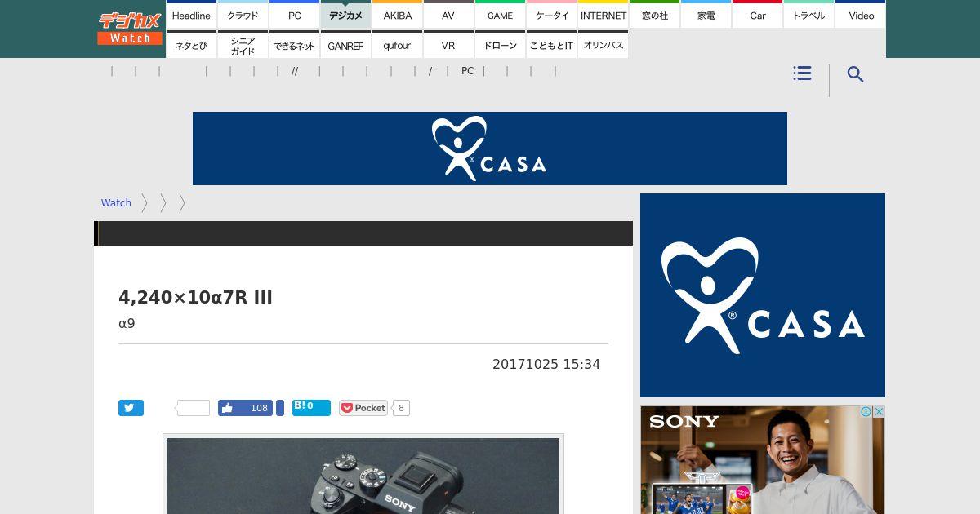Open the Headline tab
This screenshot has height=514, width=980.
[191, 15]
